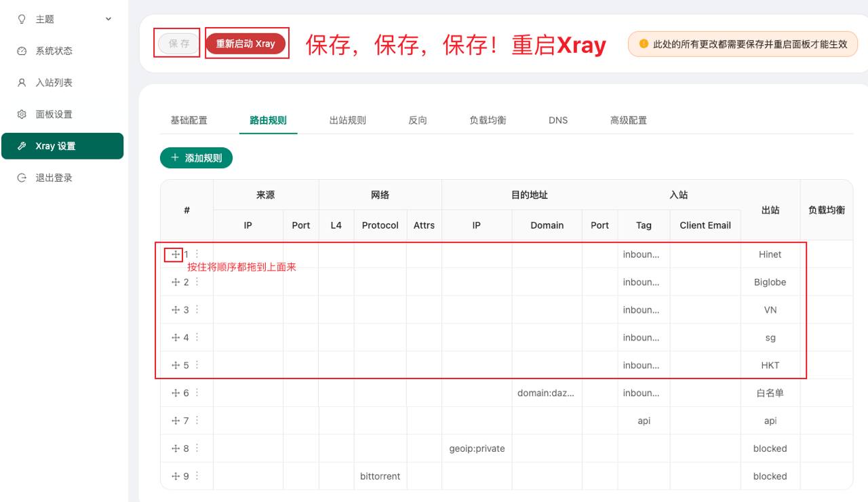The width and height of the screenshot is (868, 502).
Task: Switch to the 基础配置 tab
Action: point(189,120)
